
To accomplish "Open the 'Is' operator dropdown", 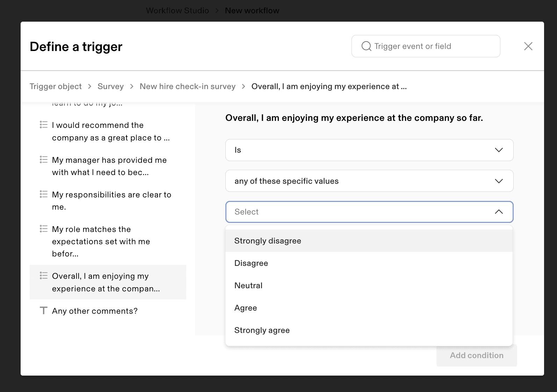I will (369, 150).
